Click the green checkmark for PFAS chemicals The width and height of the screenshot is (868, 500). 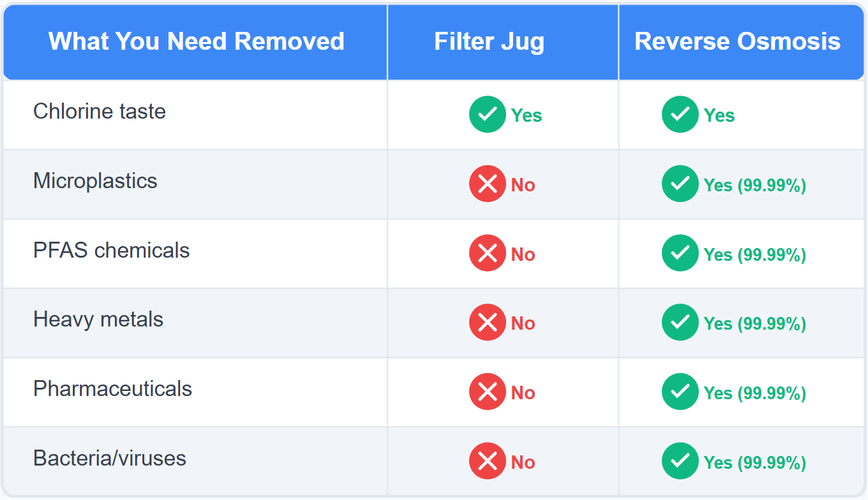pos(680,254)
